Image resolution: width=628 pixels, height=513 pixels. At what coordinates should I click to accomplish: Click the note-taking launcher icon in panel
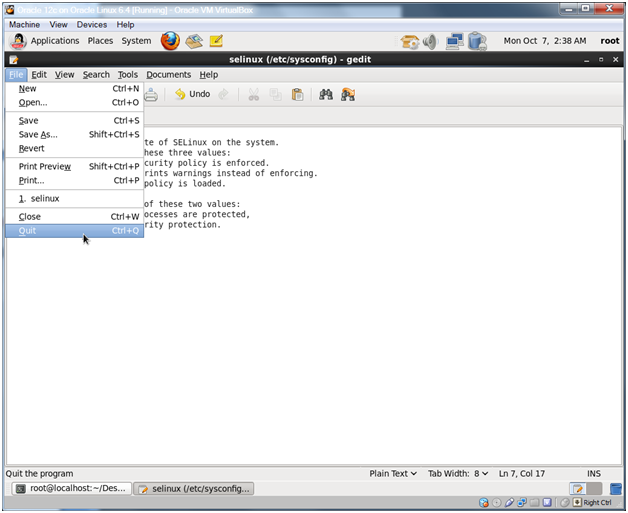[216, 41]
